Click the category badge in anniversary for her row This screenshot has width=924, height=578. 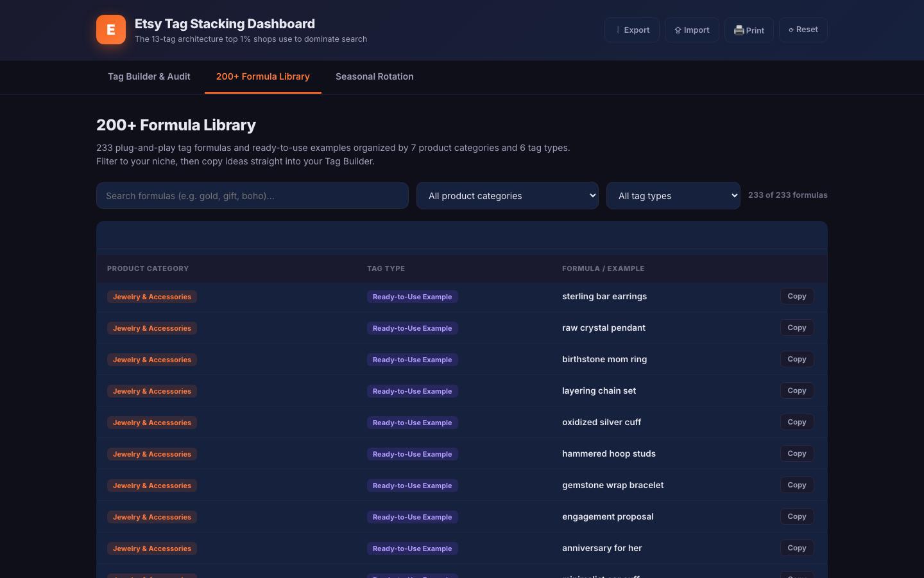click(152, 548)
